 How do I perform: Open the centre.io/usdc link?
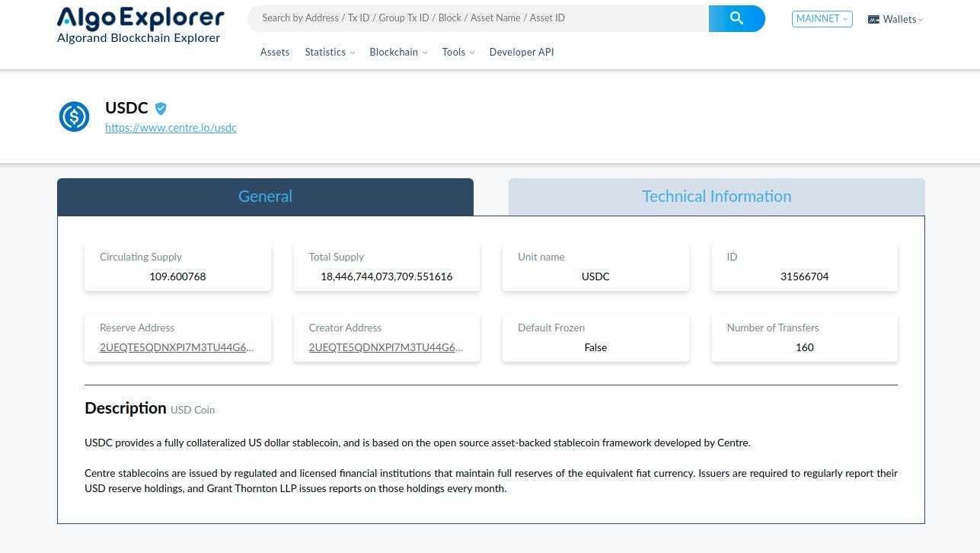pos(171,128)
